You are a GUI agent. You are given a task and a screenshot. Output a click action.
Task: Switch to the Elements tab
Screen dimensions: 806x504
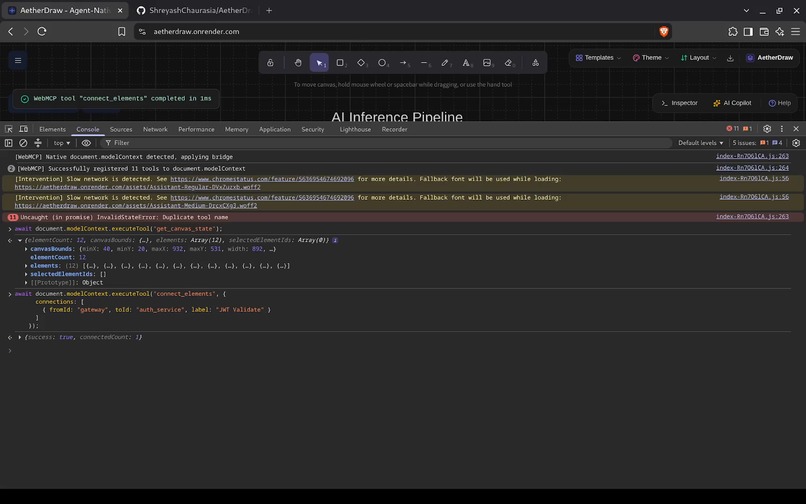(x=52, y=129)
